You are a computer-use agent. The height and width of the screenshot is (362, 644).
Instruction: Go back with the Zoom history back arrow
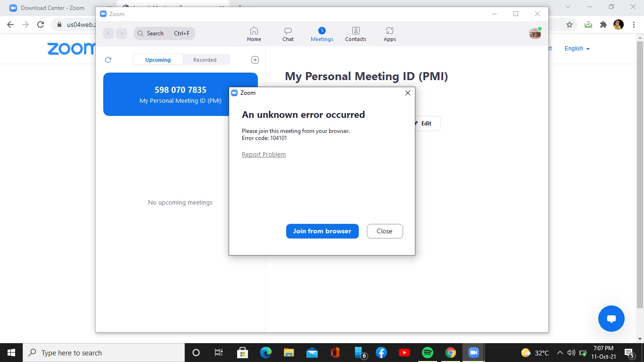(108, 33)
